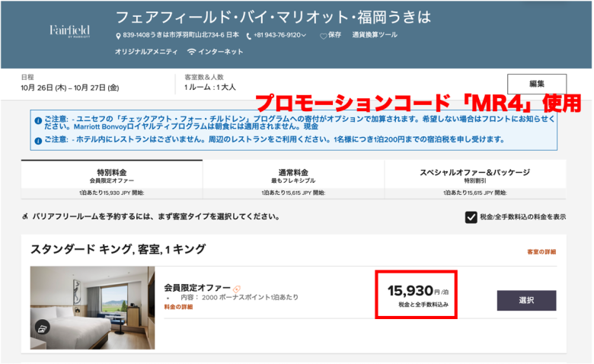
Task: Click the 会員限定オファー rate name
Action: point(197,288)
